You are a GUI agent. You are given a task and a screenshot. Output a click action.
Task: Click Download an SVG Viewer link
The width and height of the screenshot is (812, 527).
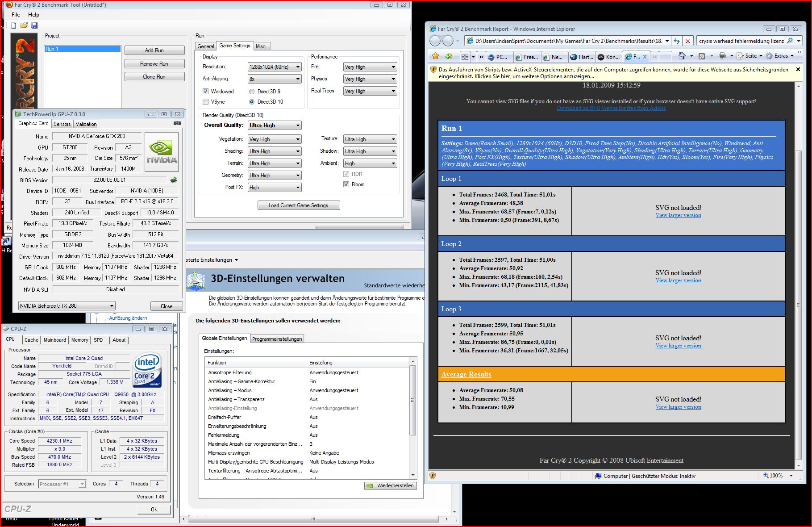(x=611, y=108)
